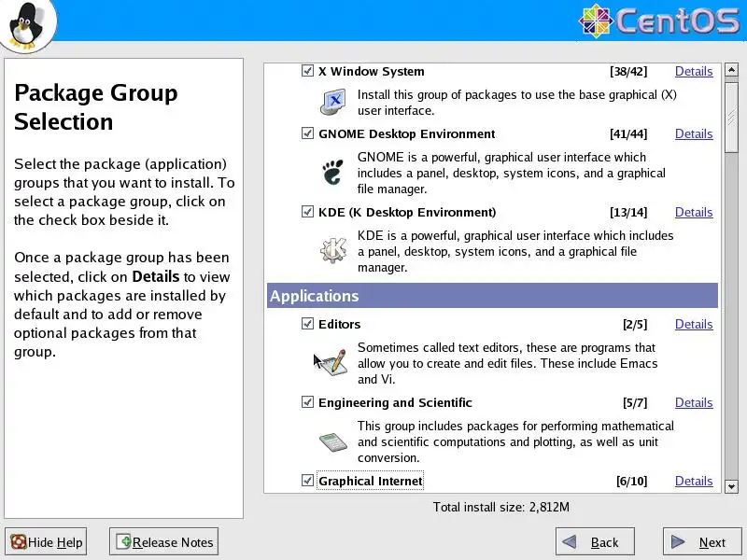Click the [6/10] package count
The width and height of the screenshot is (747, 560).
632,481
